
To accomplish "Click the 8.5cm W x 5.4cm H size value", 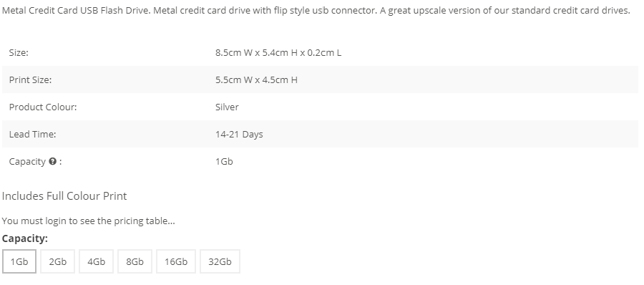I will coord(278,53).
